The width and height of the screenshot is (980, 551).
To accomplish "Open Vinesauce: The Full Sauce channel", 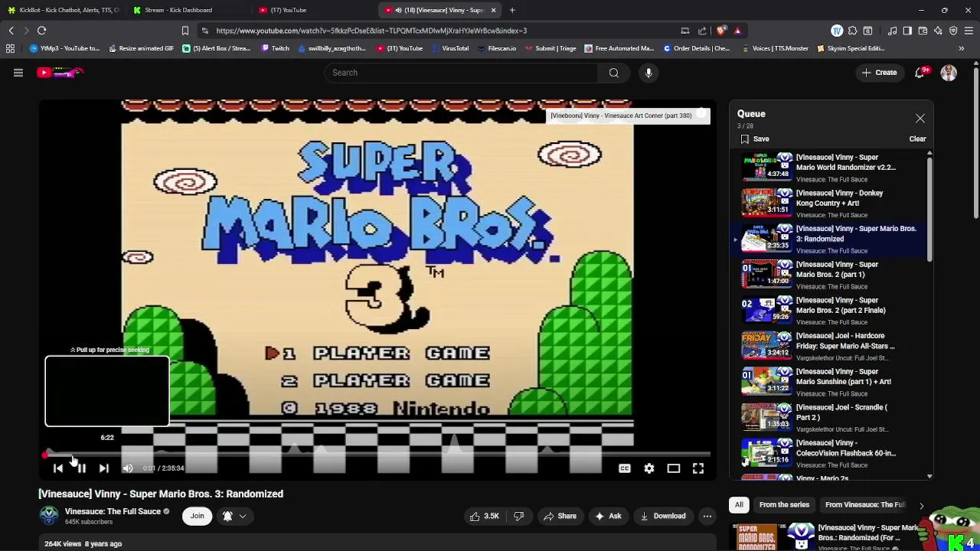I will [113, 511].
